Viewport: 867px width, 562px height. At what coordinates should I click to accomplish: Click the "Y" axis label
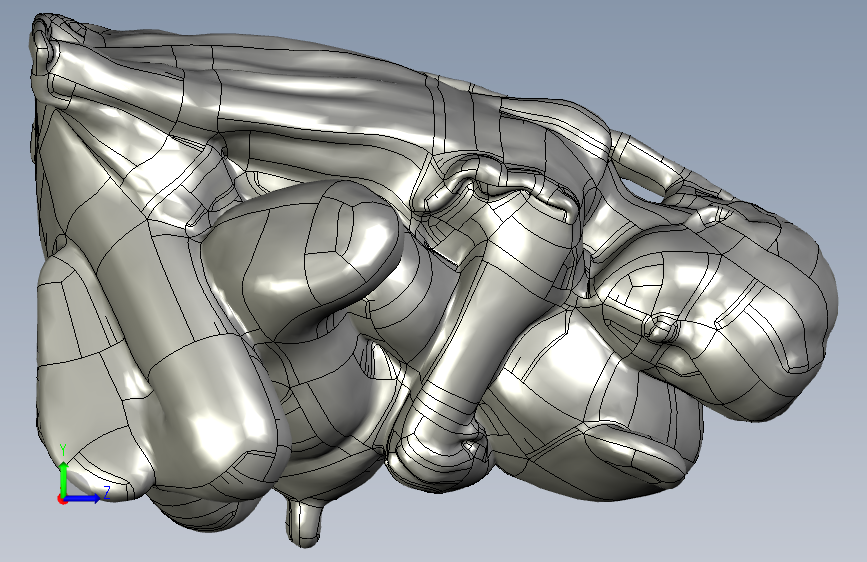64,450
